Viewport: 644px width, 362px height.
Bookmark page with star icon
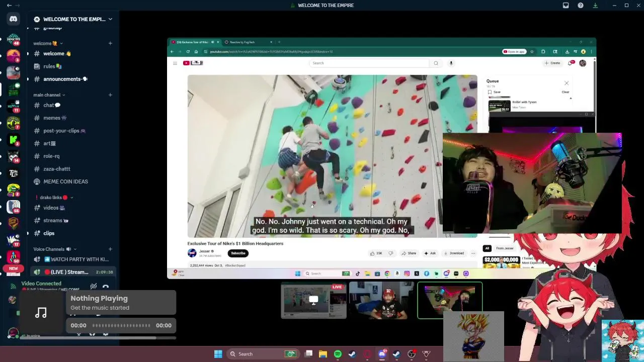pos(532,51)
